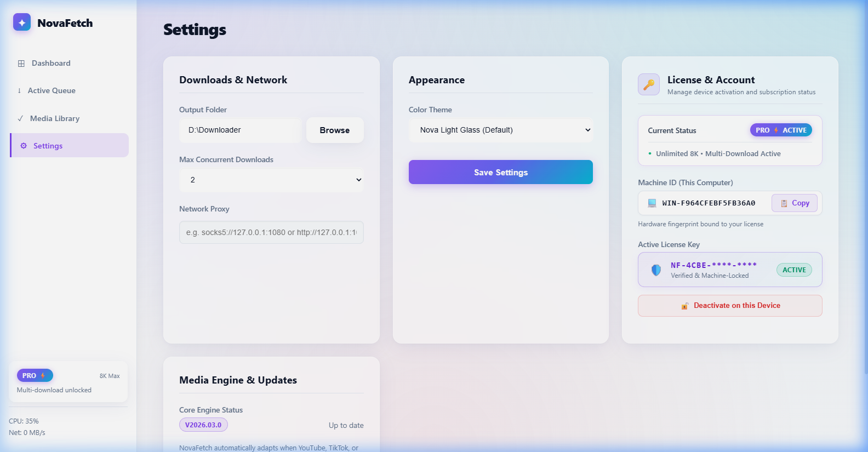868x452 pixels.
Task: Open the Dashboard page
Action: [69, 64]
